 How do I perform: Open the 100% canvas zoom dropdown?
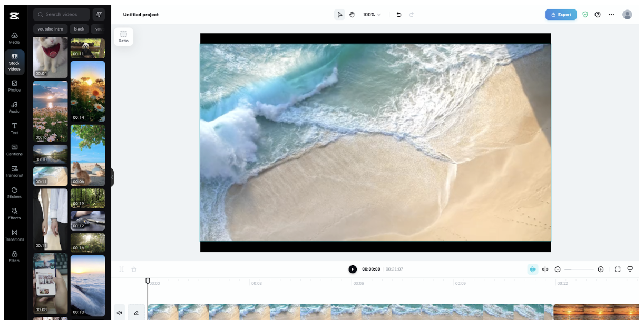372,15
